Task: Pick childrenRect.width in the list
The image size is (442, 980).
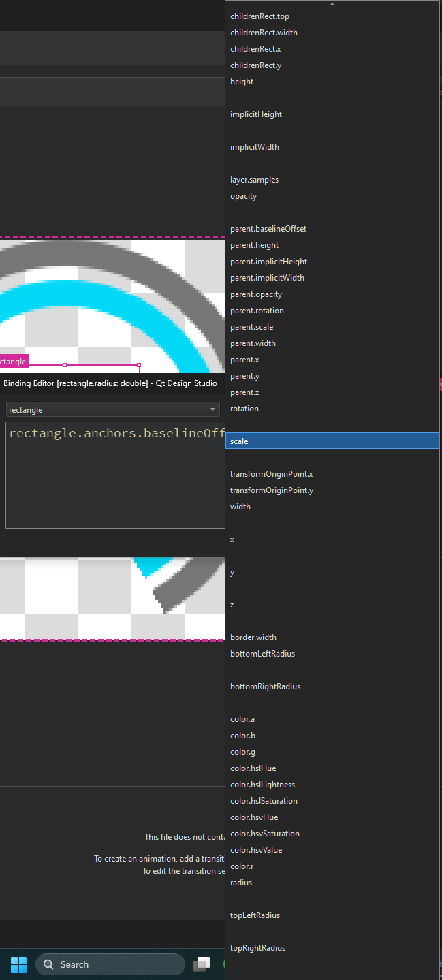Action: (264, 33)
